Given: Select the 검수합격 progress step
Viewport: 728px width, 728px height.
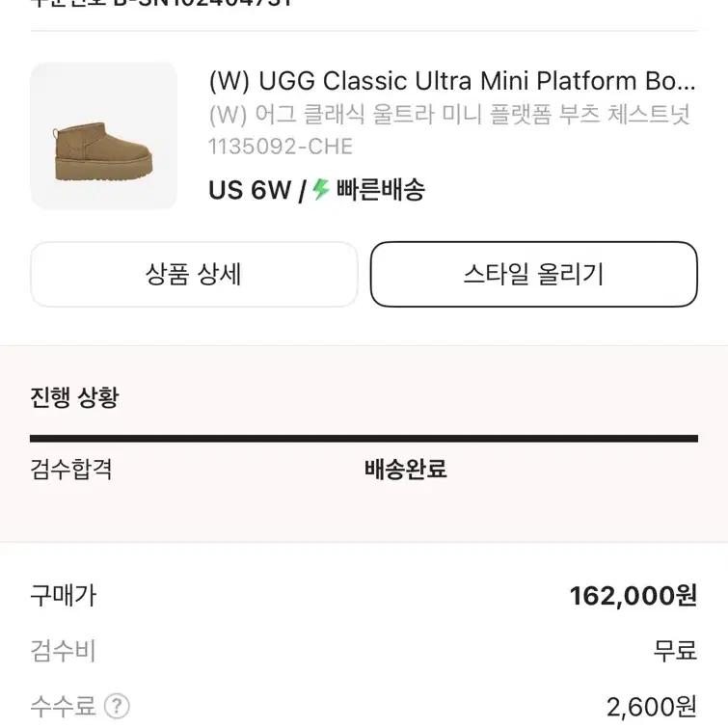Looking at the screenshot, I should (x=71, y=469).
